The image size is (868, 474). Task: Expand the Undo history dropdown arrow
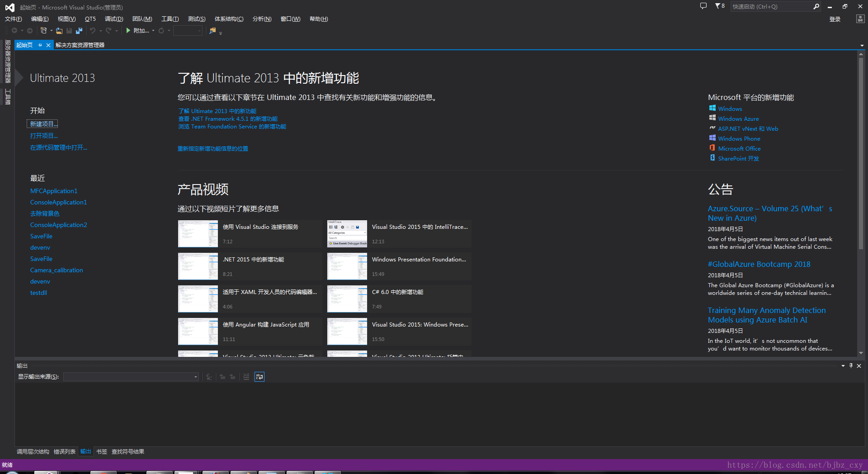point(100,31)
